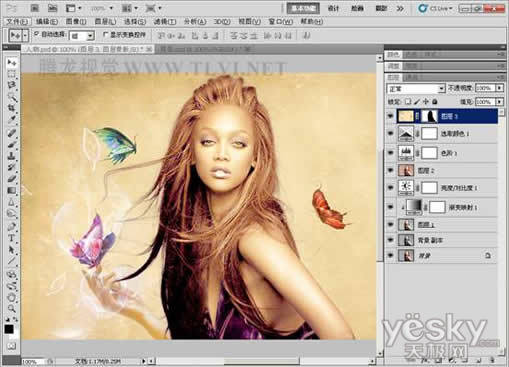Viewport: 509px width, 367px height.
Task: Tick the 显示变换控件 checkbox
Action: click(x=105, y=34)
